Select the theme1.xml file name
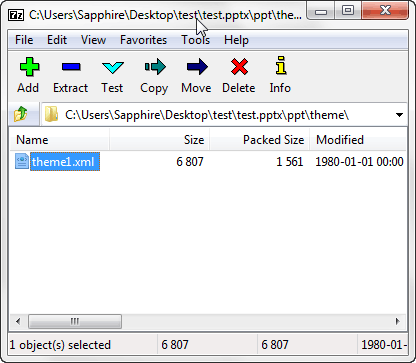Image resolution: width=416 pixels, height=363 pixels. coord(65,162)
